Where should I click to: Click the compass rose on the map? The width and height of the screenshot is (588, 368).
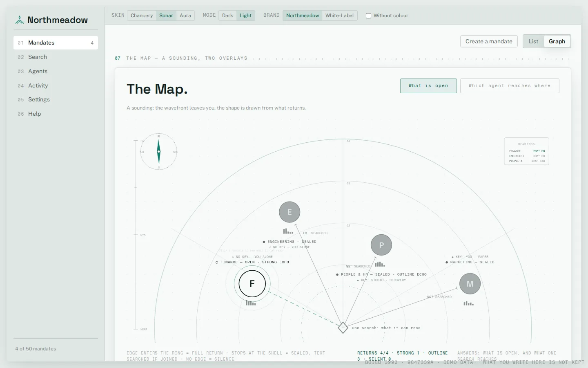[159, 152]
